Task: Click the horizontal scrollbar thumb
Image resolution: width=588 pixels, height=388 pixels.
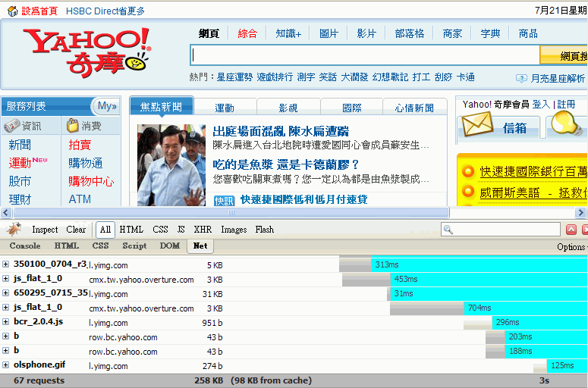Action: tap(231, 213)
